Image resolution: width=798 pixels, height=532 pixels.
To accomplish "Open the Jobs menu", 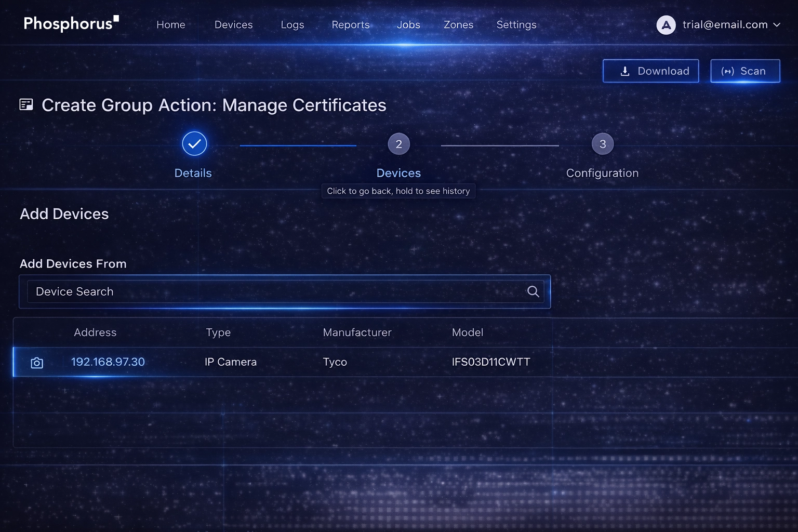I will click(408, 24).
